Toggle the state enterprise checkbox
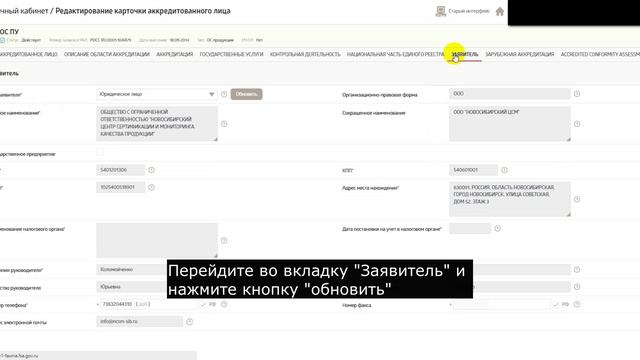Viewport: 640px width, 360px height. [x=100, y=152]
